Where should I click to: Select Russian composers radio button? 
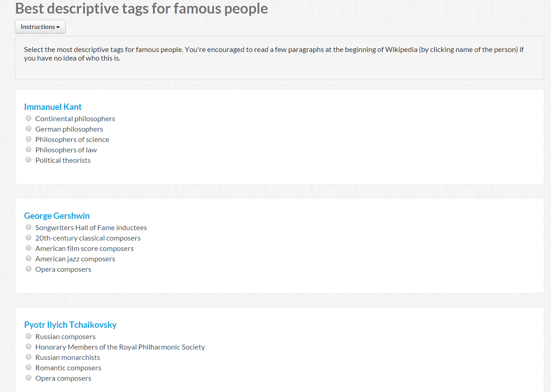[x=28, y=336]
